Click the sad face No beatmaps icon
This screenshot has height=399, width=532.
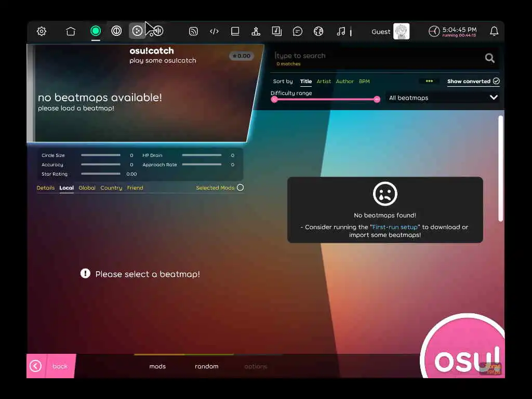[385, 194]
